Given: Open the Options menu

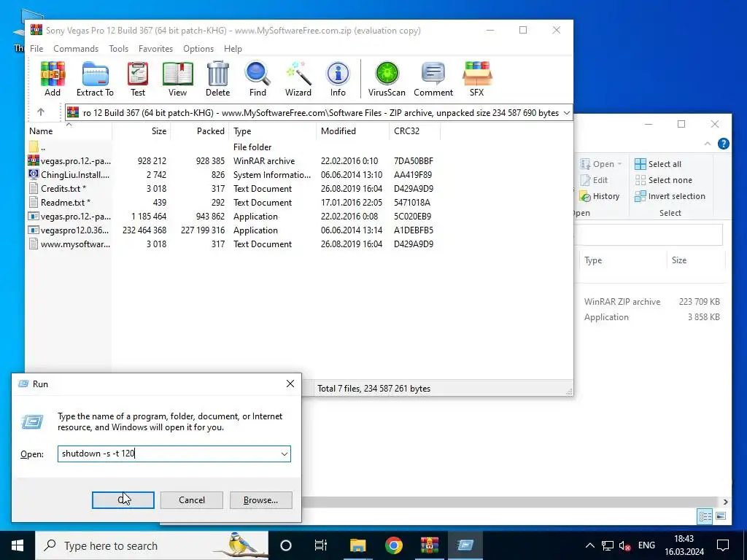Looking at the screenshot, I should point(198,49).
